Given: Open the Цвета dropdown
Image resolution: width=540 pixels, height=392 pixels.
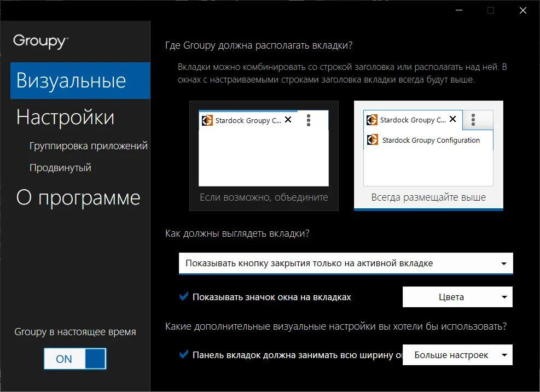Looking at the screenshot, I should click(457, 297).
